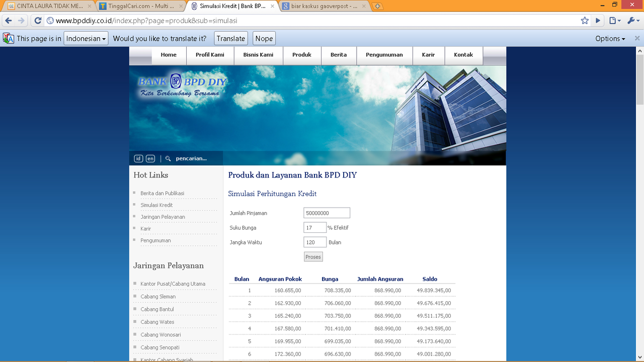Select the saldo value 49.839.345,00

(x=434, y=290)
